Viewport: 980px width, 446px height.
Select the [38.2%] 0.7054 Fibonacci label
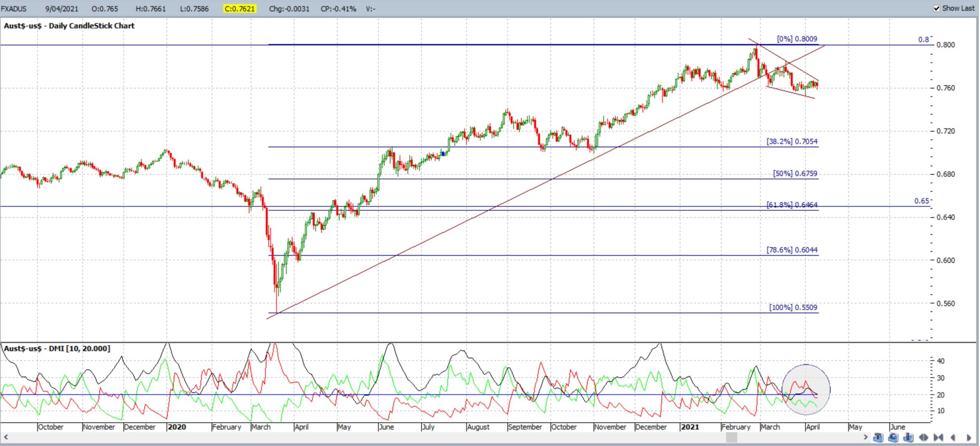coord(792,142)
